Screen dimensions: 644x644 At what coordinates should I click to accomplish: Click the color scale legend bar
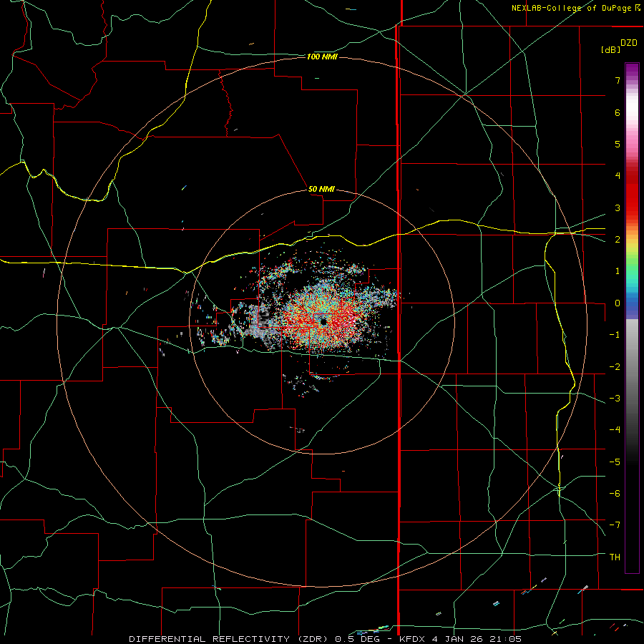coord(632,318)
